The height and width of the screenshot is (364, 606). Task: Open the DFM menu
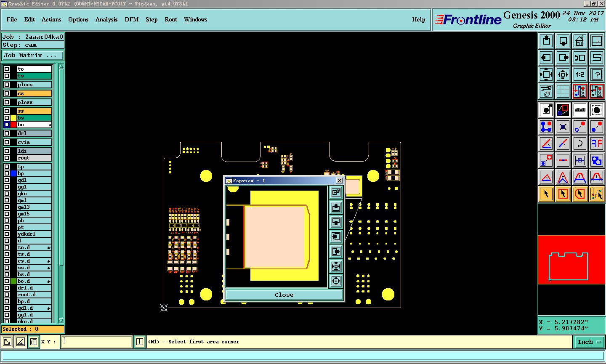pyautogui.click(x=132, y=19)
